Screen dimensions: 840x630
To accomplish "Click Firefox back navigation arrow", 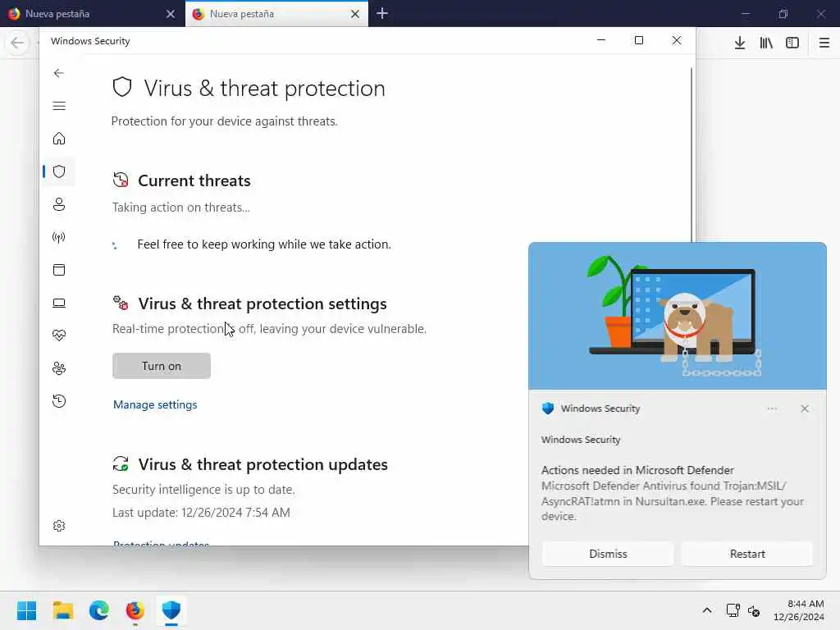I will (x=17, y=43).
